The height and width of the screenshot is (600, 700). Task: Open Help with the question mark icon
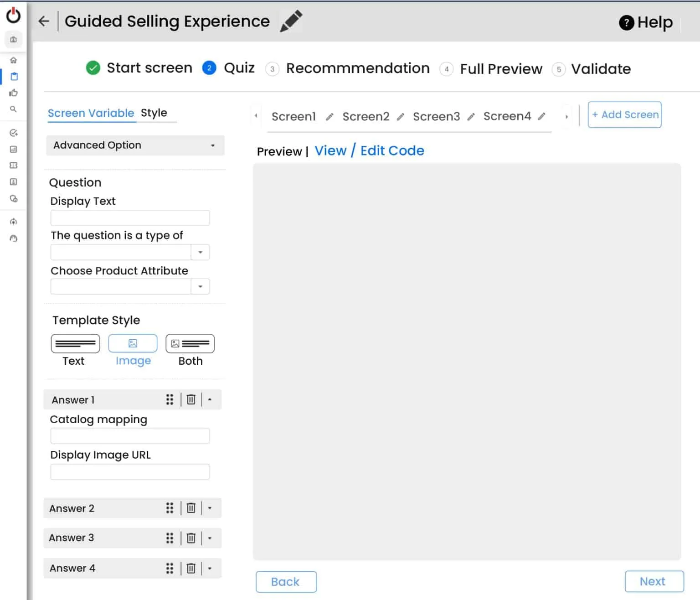click(x=627, y=22)
